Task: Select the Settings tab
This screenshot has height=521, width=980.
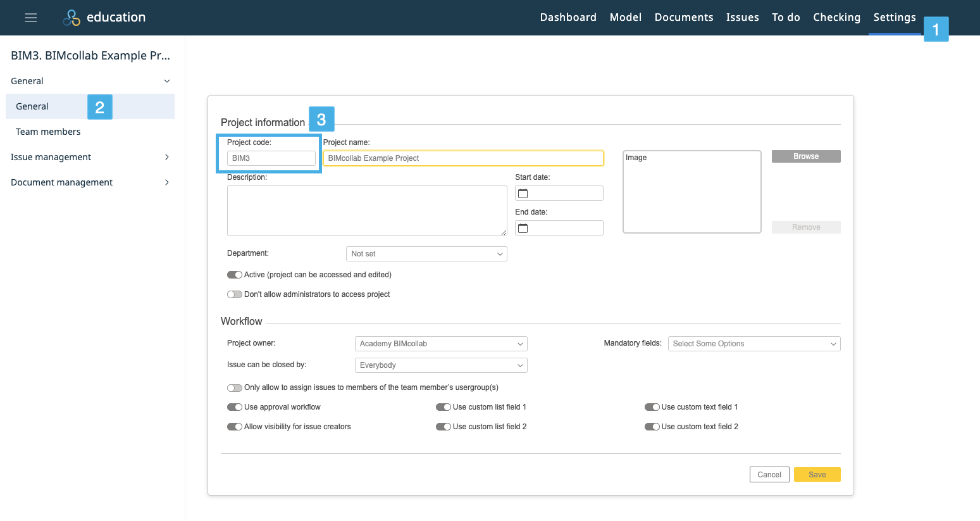Action: 895,18
